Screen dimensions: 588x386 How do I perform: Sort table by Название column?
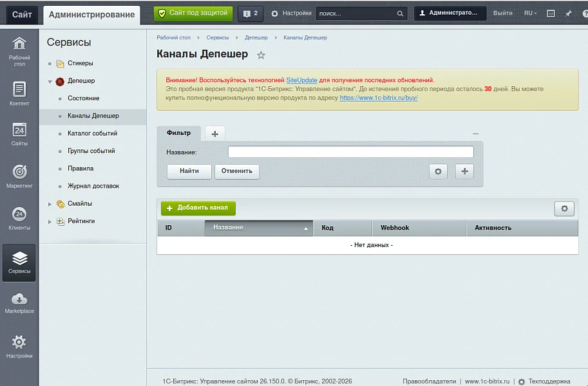259,228
